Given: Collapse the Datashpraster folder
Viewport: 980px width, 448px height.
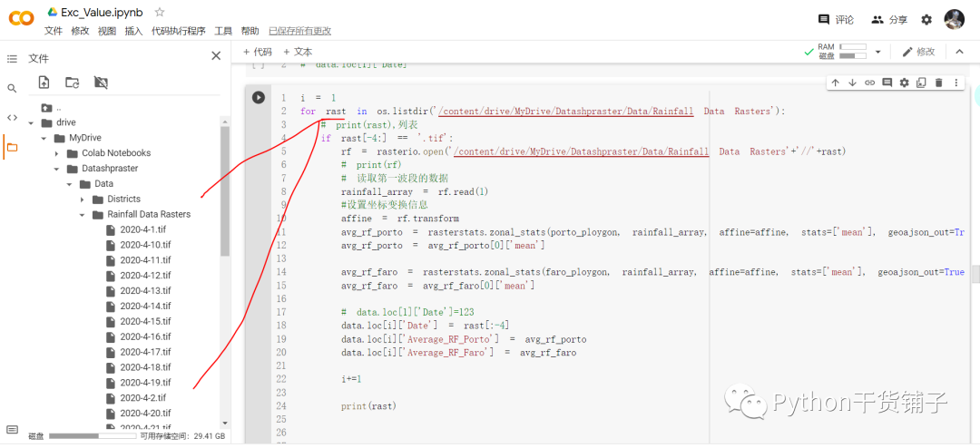Looking at the screenshot, I should coord(56,169).
